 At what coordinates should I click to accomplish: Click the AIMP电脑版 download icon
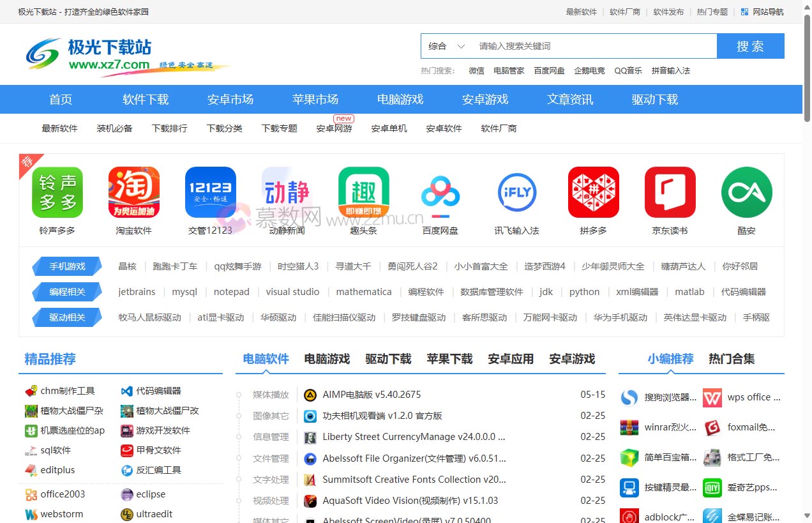click(x=310, y=395)
